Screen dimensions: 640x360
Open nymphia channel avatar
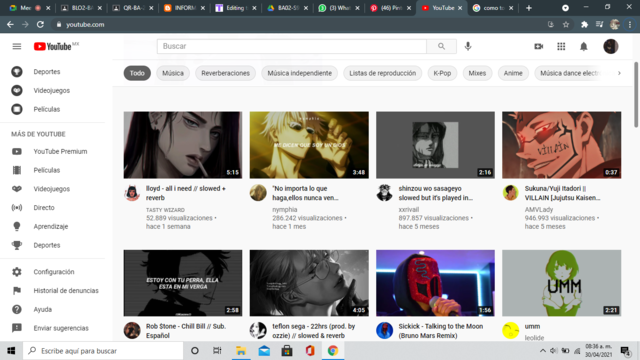[258, 193]
